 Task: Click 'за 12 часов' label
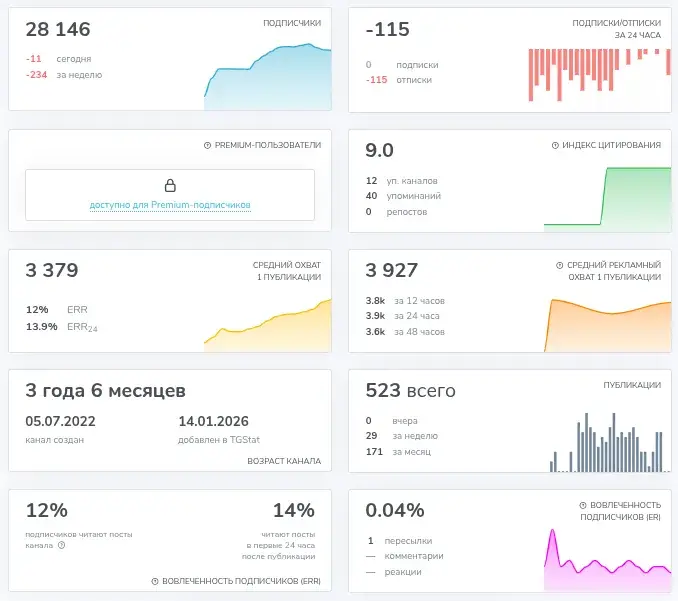click(x=419, y=301)
